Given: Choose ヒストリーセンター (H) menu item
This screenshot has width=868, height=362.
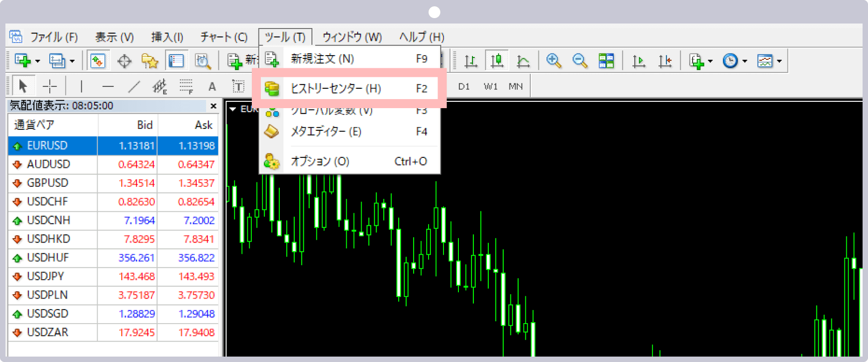Looking at the screenshot, I should [349, 88].
